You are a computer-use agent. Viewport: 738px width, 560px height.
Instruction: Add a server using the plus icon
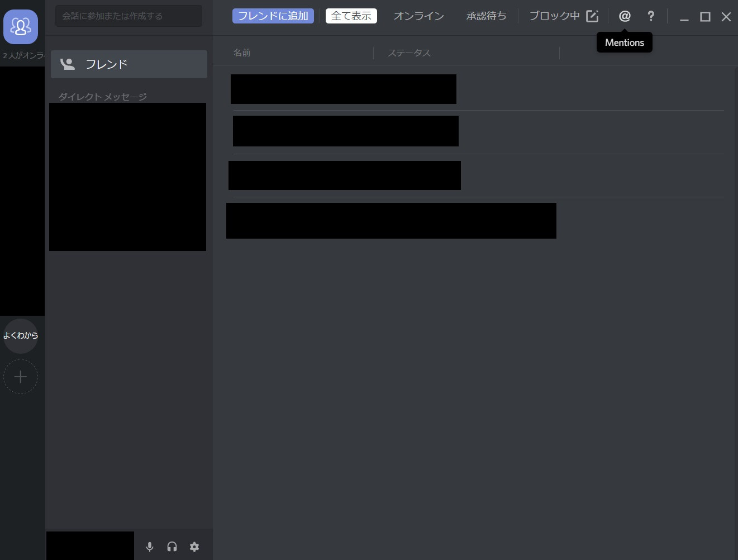tap(21, 377)
